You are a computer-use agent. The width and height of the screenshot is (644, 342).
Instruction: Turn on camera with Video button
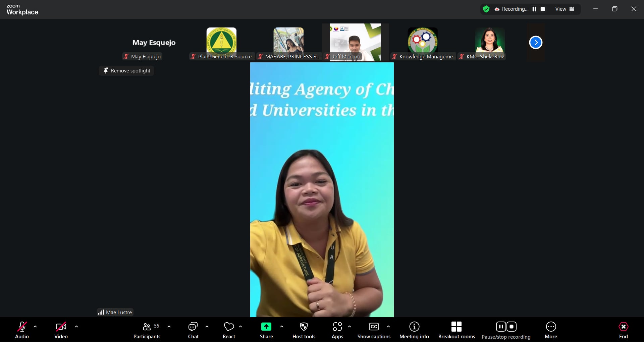click(61, 327)
